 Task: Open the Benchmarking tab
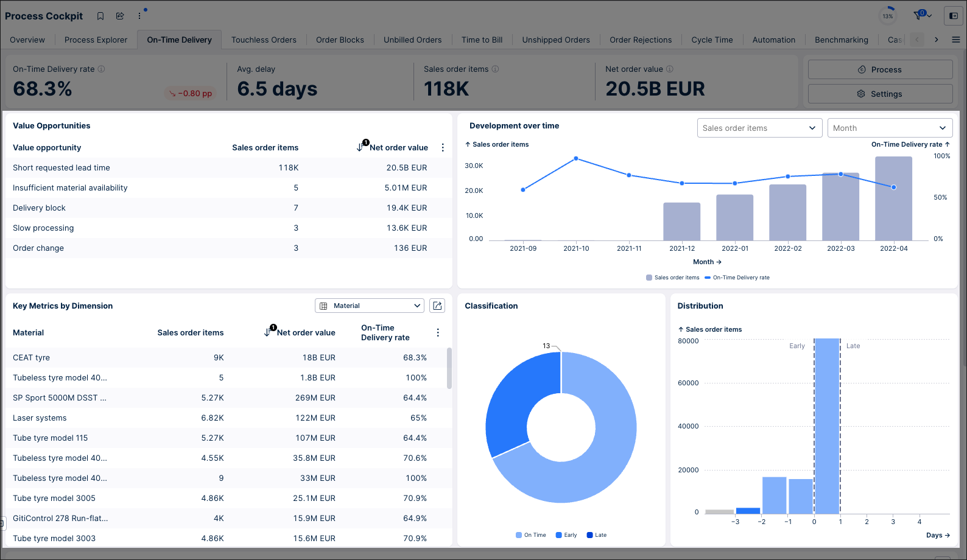pos(841,40)
